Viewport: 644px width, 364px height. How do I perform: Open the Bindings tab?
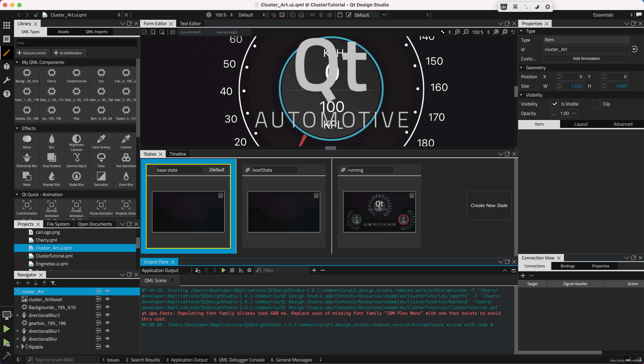tap(567, 266)
